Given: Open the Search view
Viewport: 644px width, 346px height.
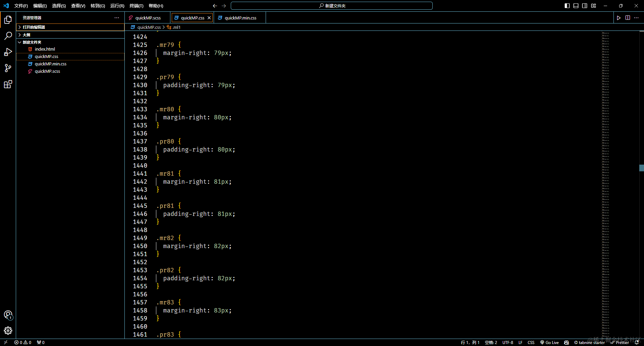Looking at the screenshot, I should click(x=8, y=36).
